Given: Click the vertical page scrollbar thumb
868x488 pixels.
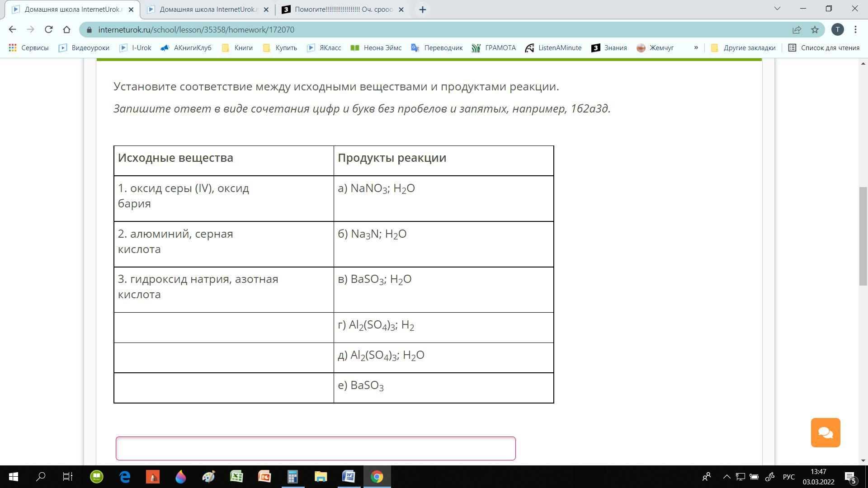Looking at the screenshot, I should (863, 235).
